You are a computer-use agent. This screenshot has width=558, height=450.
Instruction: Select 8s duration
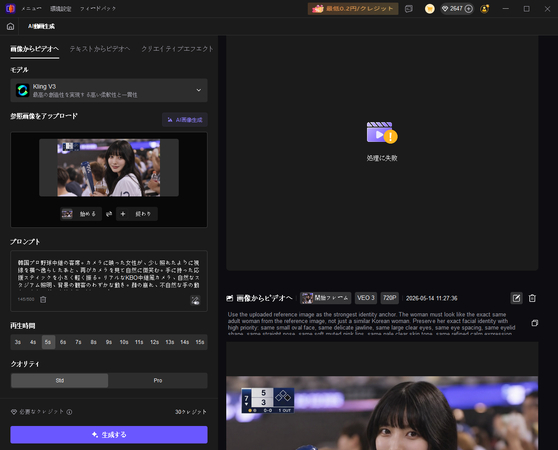click(94, 342)
